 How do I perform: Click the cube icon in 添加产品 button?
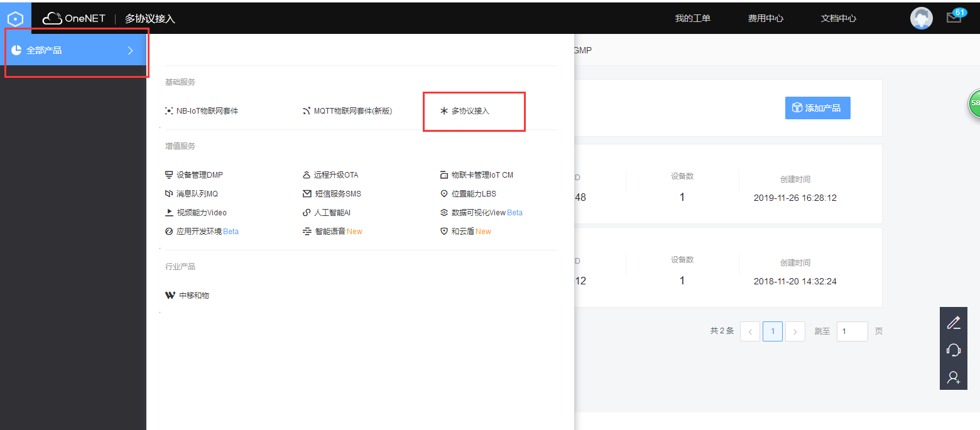click(797, 108)
